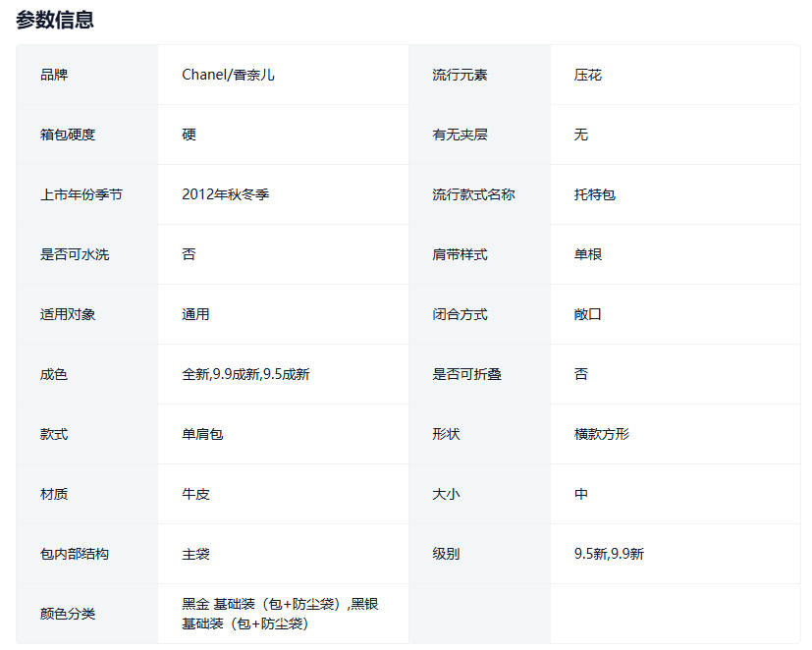
Task: Select the 2012年秋冬季 season value
Action: (225, 194)
